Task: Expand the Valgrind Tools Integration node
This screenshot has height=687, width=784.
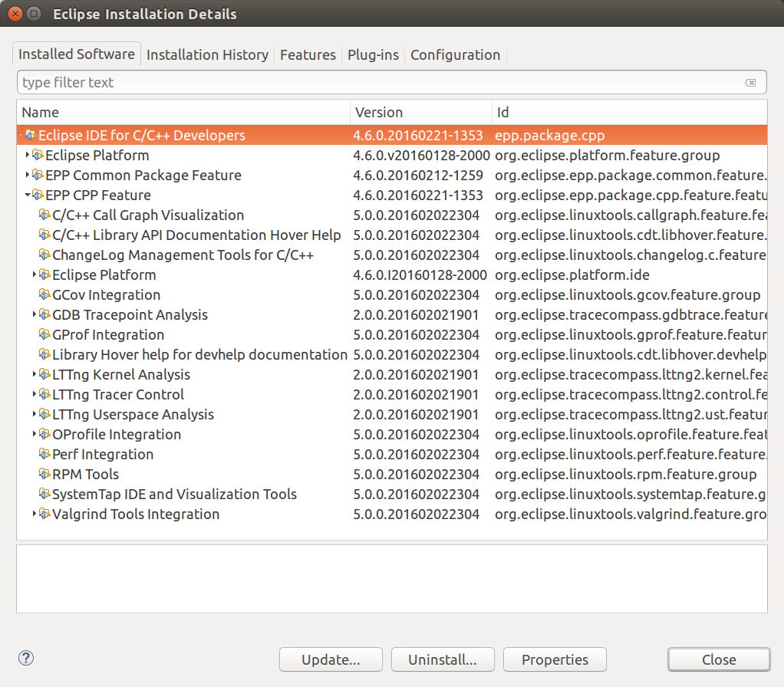Action: tap(34, 514)
